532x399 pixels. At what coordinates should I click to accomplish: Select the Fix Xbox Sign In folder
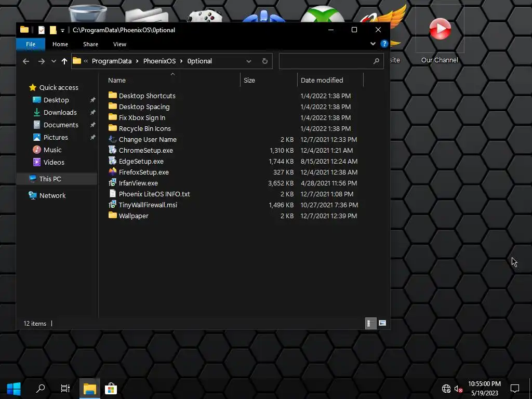(142, 118)
